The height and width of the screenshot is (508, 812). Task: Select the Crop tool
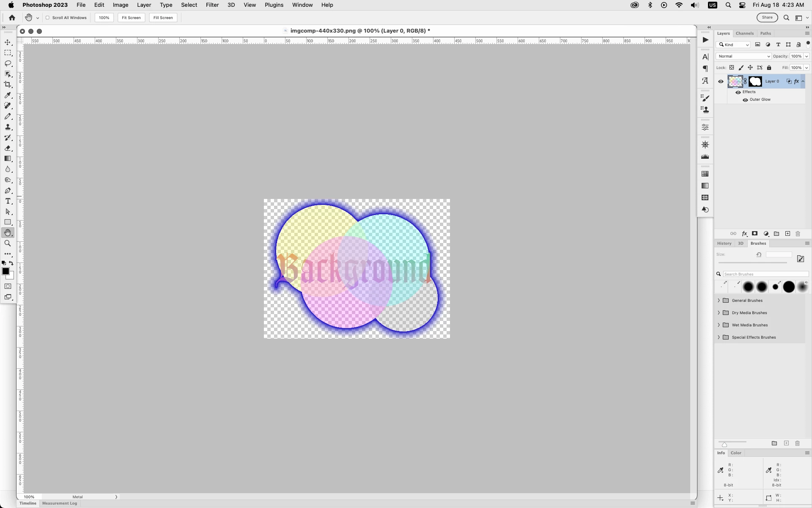[x=8, y=85]
